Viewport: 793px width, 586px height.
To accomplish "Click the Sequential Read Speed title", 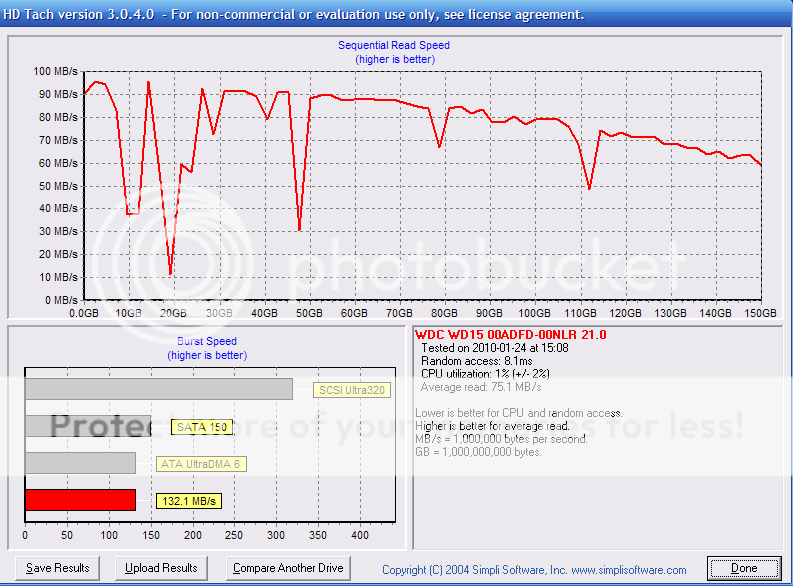I will [x=394, y=46].
